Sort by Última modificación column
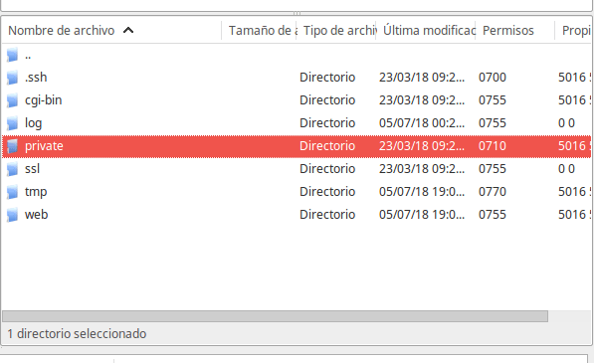Viewport: 597px width, 364px height. [426, 30]
